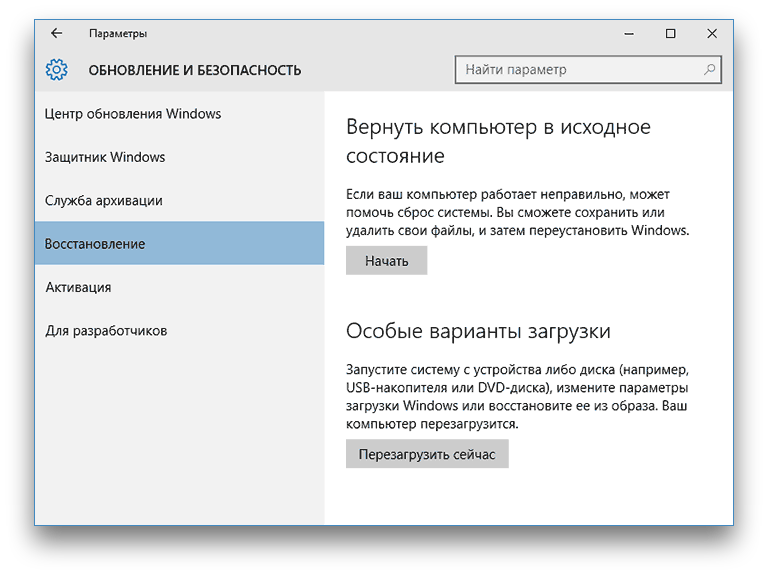Viewport: 768px width, 575px height.
Task: Click the 'Особые варианты загрузки' heading
Action: (x=477, y=331)
